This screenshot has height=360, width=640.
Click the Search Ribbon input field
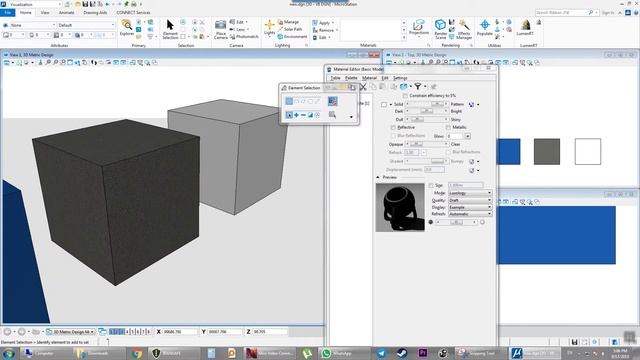point(562,13)
